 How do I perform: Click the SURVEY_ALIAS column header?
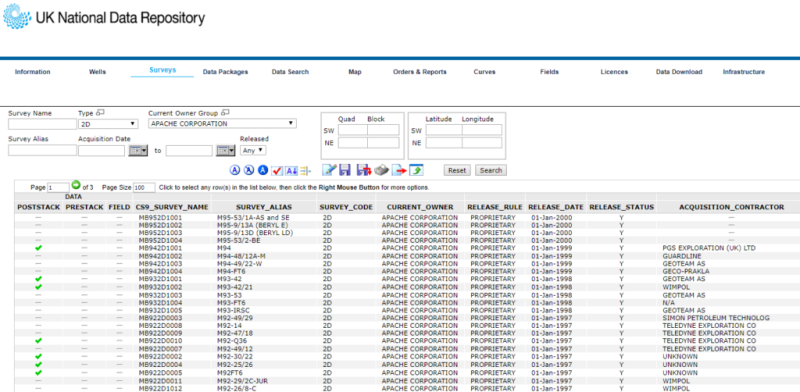tap(264, 207)
